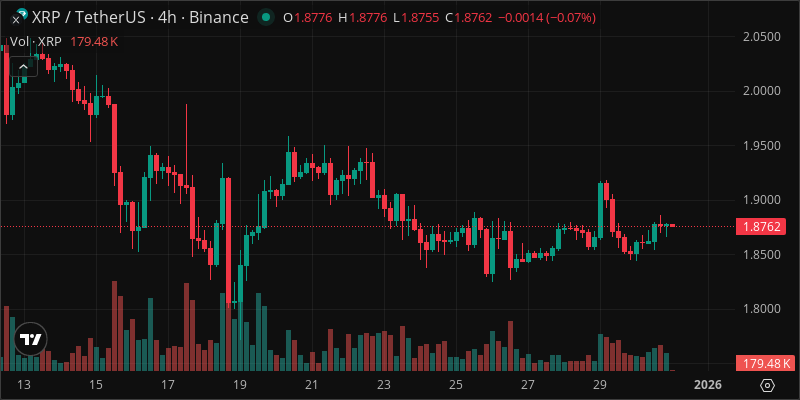Click date 13 on the time axis

[24, 384]
